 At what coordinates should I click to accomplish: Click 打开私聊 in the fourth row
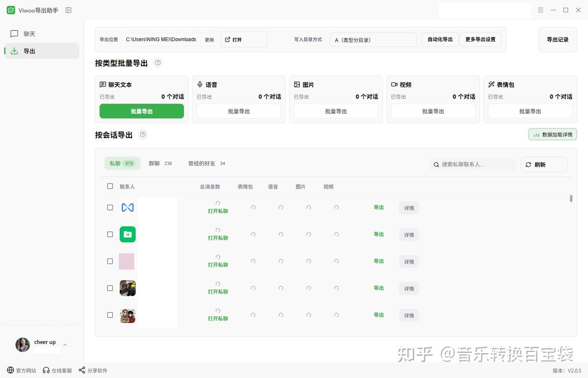tap(218, 292)
